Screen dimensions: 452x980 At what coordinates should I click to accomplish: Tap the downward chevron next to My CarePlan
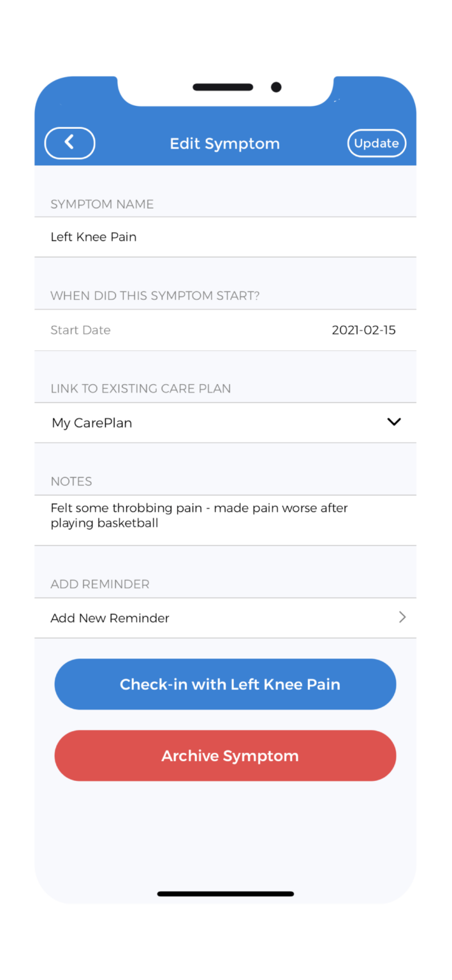[394, 422]
